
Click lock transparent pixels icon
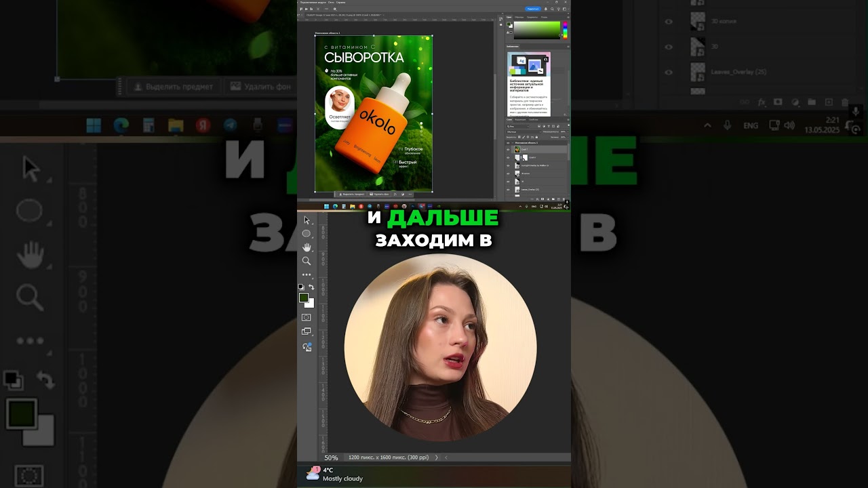pos(519,137)
